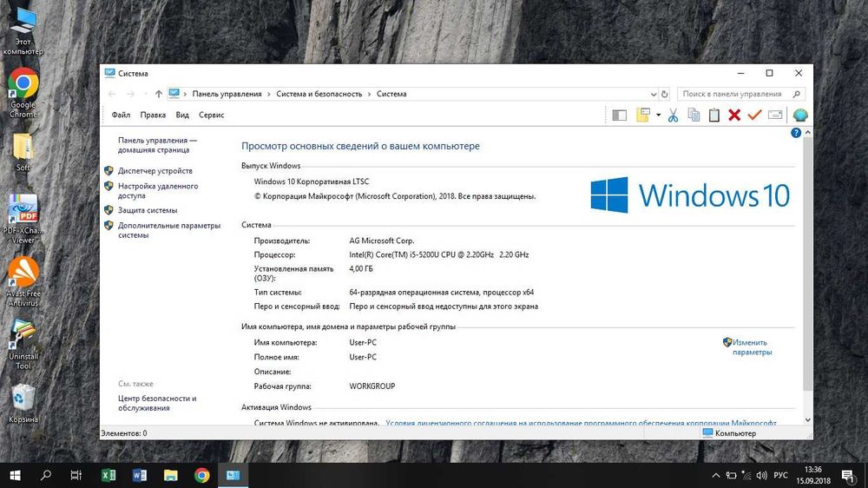Screen dimensions: 868x488
Task: Click the vertical scrollbar thumb
Action: click(x=807, y=264)
